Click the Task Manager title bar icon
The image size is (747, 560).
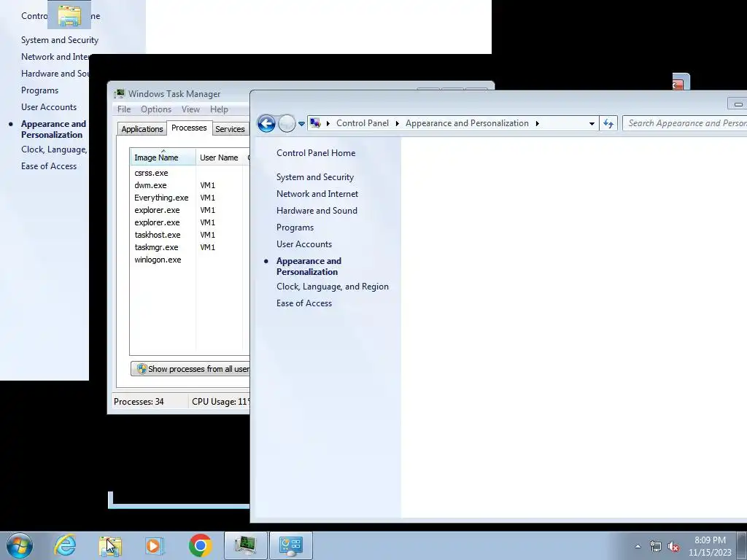pyautogui.click(x=120, y=93)
